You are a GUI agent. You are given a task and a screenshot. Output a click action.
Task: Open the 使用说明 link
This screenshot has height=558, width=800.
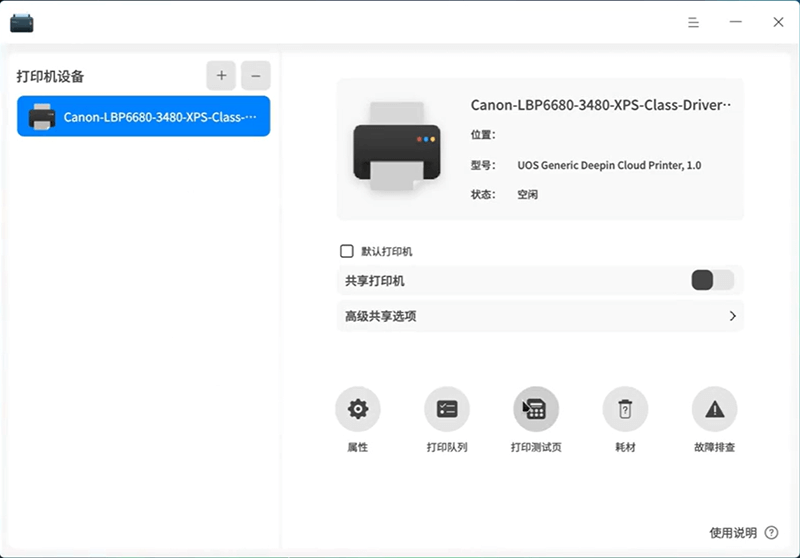[733, 533]
